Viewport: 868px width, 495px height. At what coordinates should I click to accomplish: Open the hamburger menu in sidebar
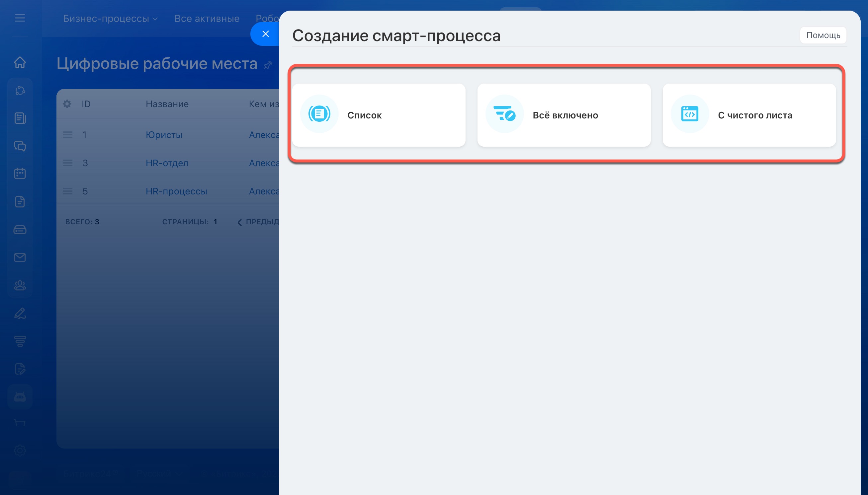click(x=20, y=18)
